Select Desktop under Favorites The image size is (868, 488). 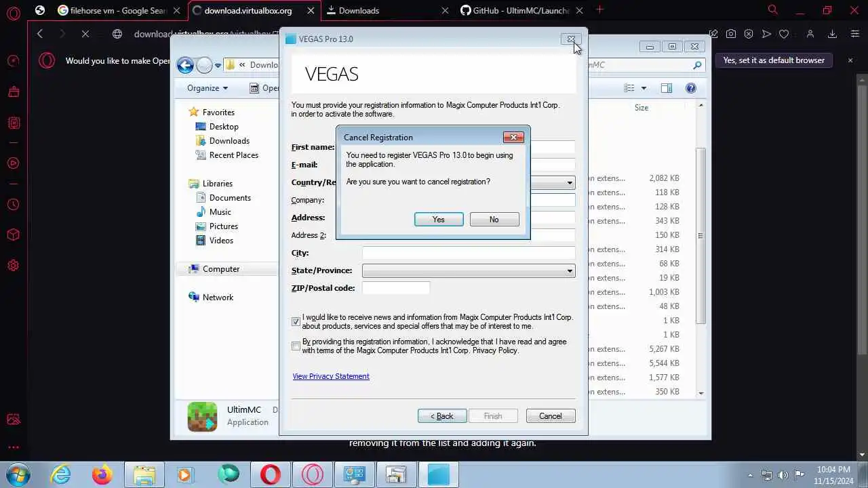coord(224,127)
